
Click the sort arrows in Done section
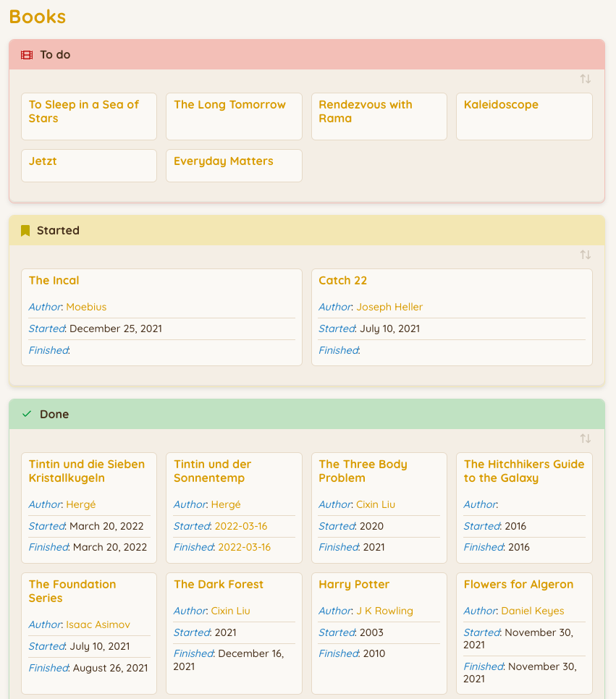585,439
